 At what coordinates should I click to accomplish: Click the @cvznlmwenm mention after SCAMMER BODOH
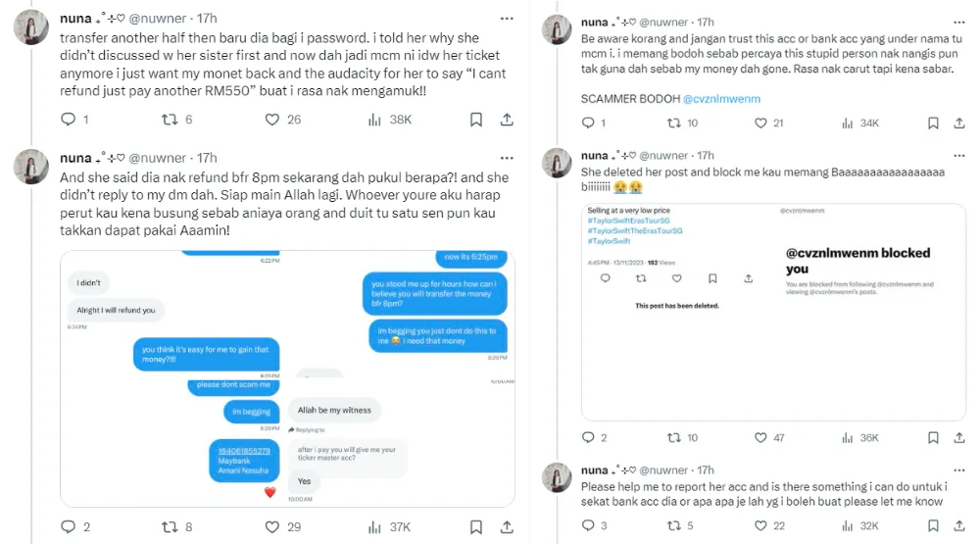720,99
